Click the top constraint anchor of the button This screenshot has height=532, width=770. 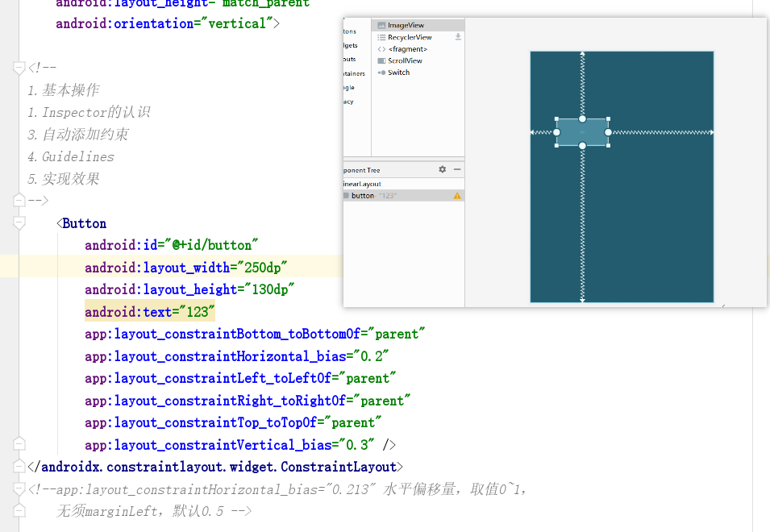pos(582,118)
